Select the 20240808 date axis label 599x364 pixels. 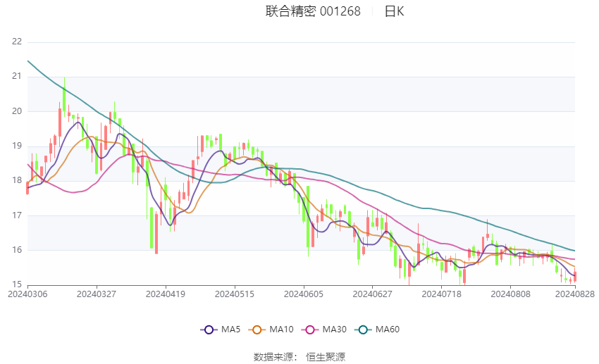510,294
